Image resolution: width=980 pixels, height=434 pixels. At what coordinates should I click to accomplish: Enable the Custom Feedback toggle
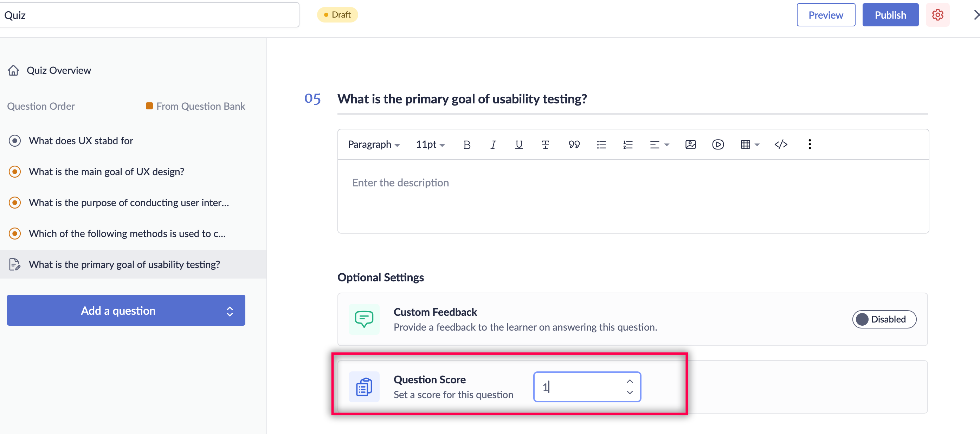tap(884, 319)
